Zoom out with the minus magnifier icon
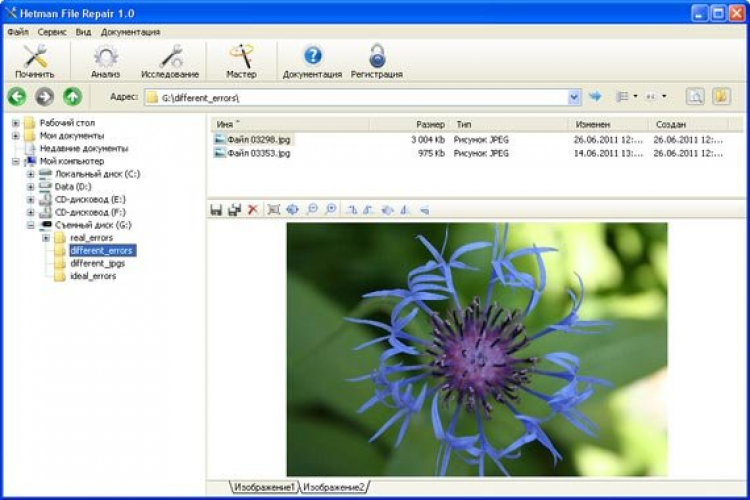This screenshot has height=500, width=750. tap(312, 209)
